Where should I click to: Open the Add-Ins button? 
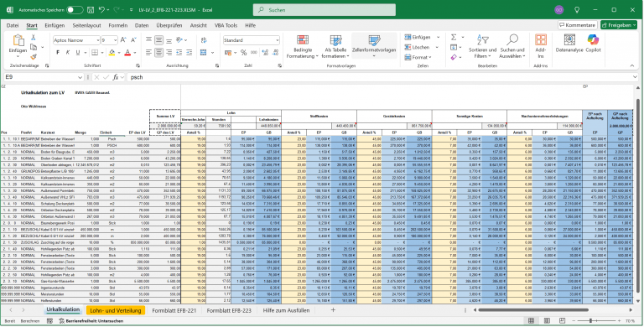541,46
